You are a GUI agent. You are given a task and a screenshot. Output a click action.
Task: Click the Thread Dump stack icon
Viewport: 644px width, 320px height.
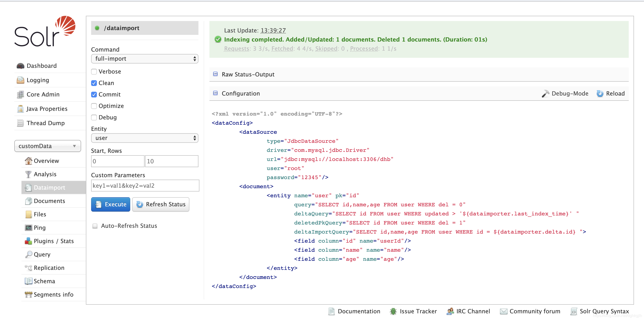[20, 123]
